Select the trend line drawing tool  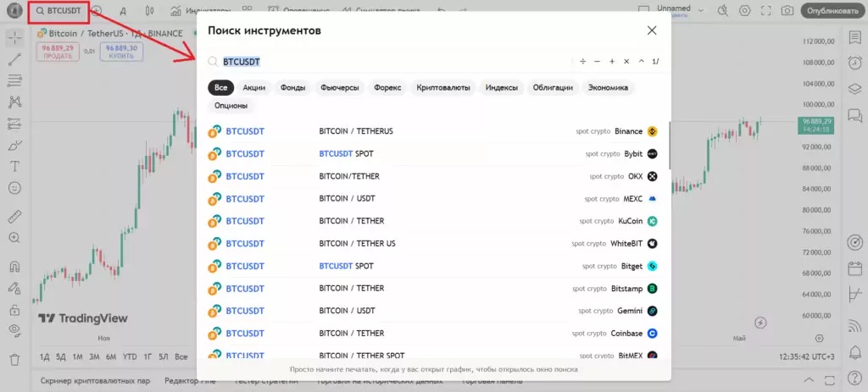[15, 59]
